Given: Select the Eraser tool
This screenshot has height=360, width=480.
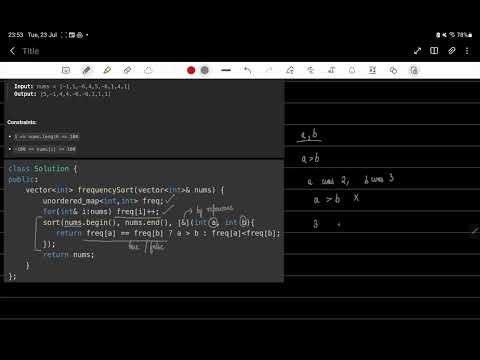Looking at the screenshot, I should coord(127,70).
